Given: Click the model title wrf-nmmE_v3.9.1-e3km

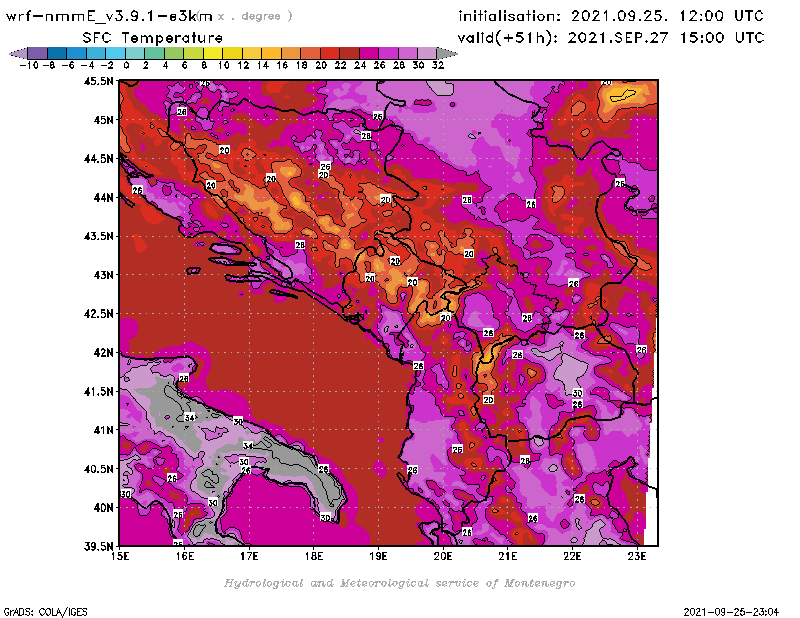Looking at the screenshot, I should click(109, 16).
